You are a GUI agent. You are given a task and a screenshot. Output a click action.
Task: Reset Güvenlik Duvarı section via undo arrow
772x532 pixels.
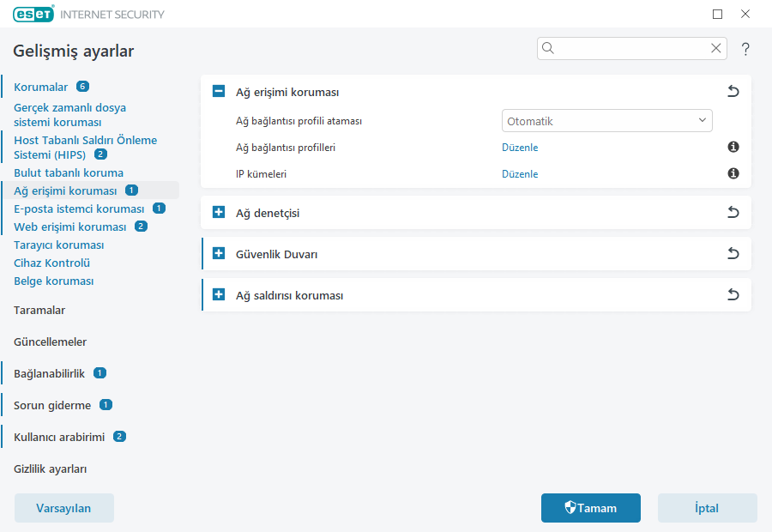click(733, 254)
